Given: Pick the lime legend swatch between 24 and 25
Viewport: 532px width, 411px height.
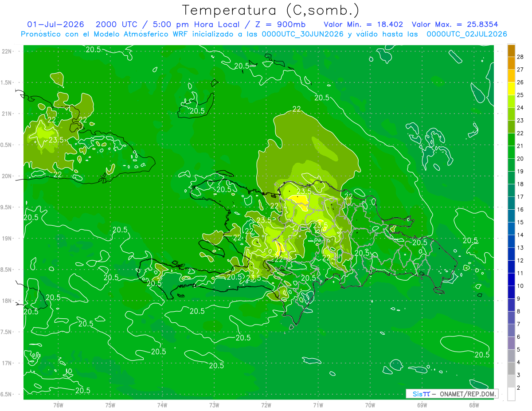Looking at the screenshot, I should point(511,102).
